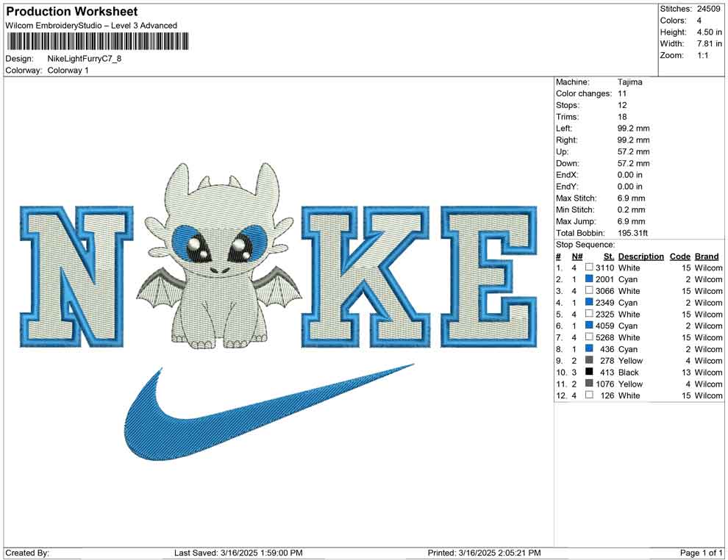
Task: Click the Height value 4.50 in
Action: 709,32
